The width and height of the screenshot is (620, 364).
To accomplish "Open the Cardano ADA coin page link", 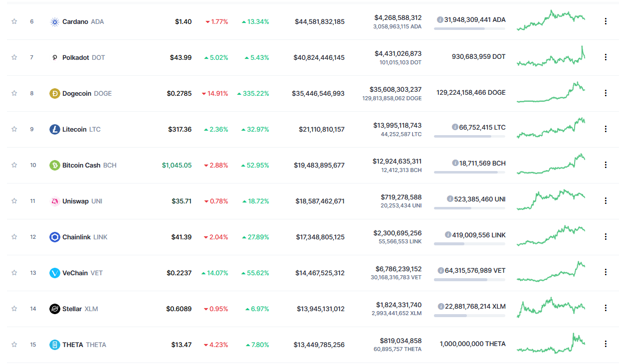I will tap(83, 22).
